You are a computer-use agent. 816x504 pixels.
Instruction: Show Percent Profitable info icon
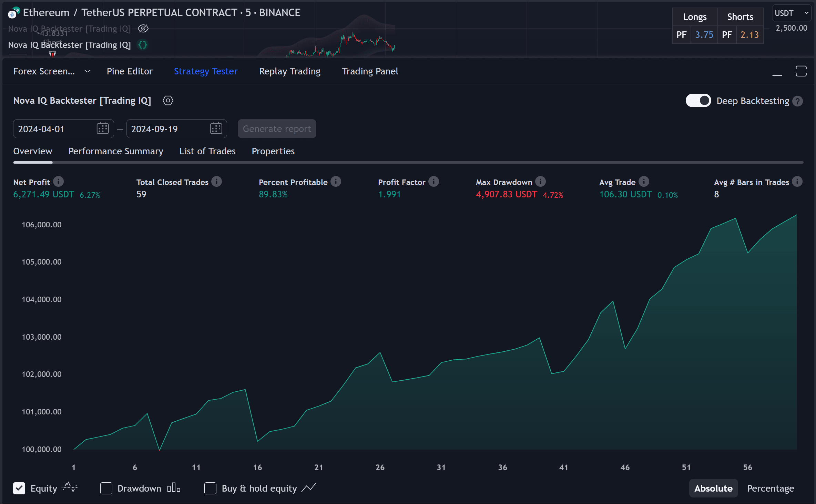(x=336, y=181)
